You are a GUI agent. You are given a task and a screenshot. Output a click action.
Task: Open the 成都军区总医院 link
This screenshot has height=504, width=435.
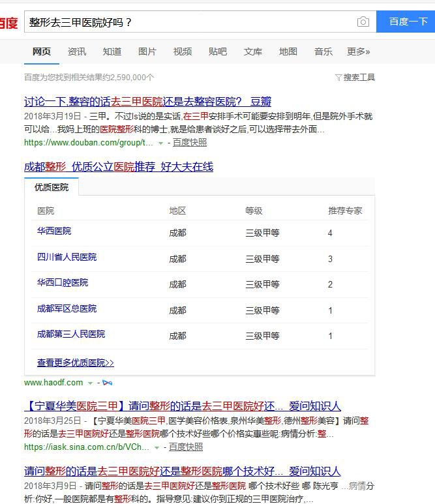(x=67, y=308)
